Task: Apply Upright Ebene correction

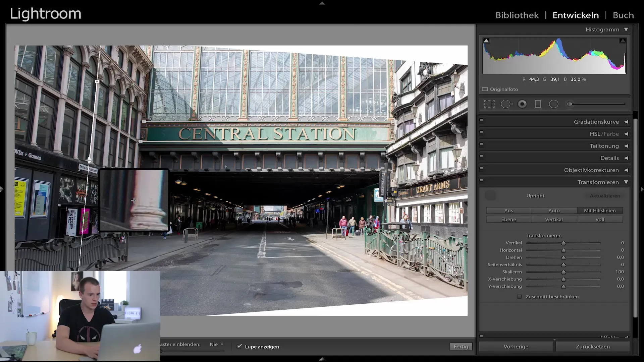Action: click(x=508, y=219)
